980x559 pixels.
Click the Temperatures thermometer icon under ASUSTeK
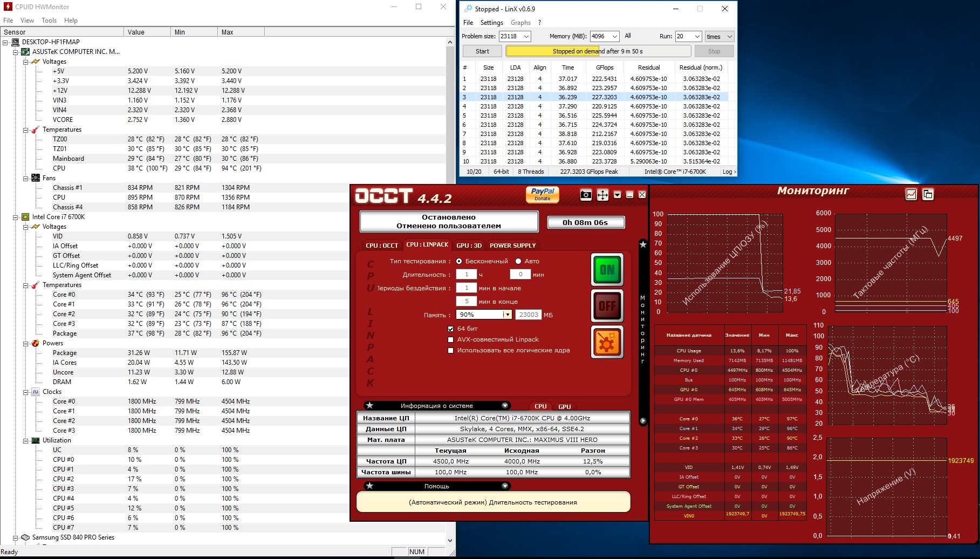[36, 129]
